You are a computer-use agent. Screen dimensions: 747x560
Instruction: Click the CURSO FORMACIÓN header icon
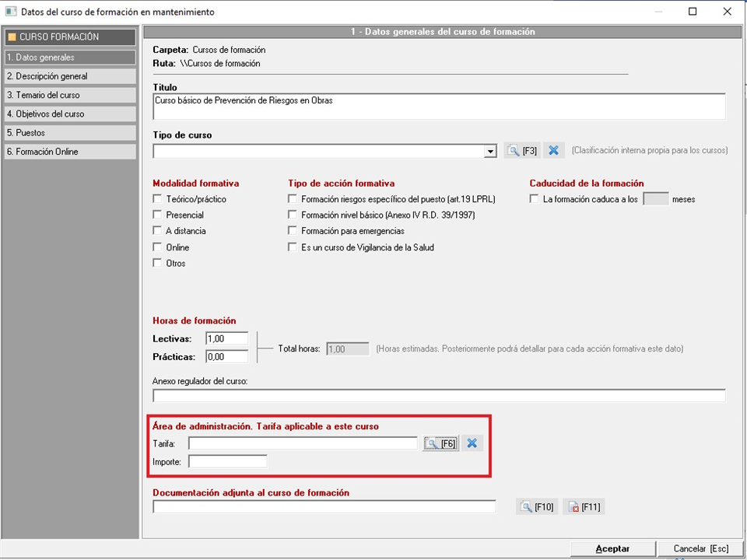pos(12,37)
